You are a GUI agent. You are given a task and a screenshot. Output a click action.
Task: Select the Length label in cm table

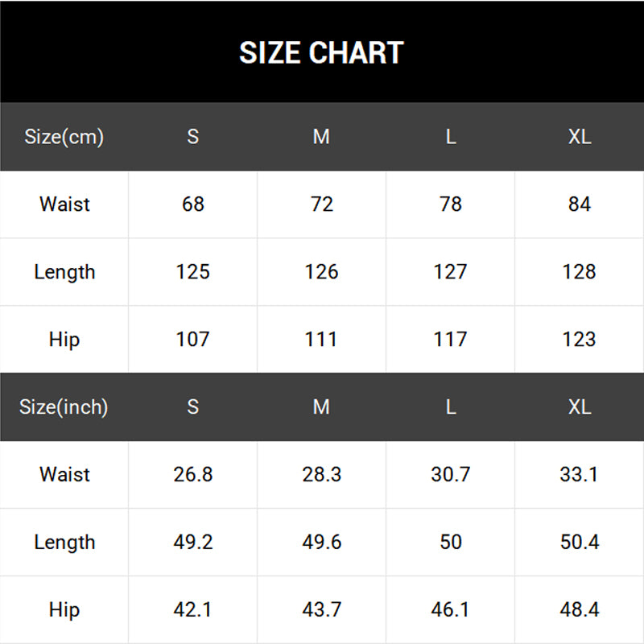(64, 272)
